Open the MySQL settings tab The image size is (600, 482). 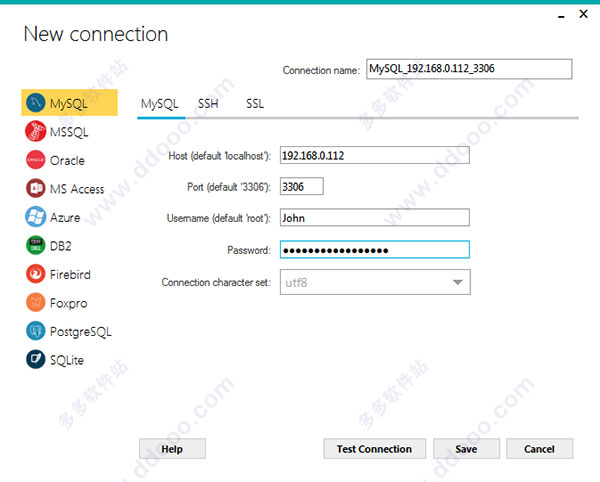click(x=160, y=104)
